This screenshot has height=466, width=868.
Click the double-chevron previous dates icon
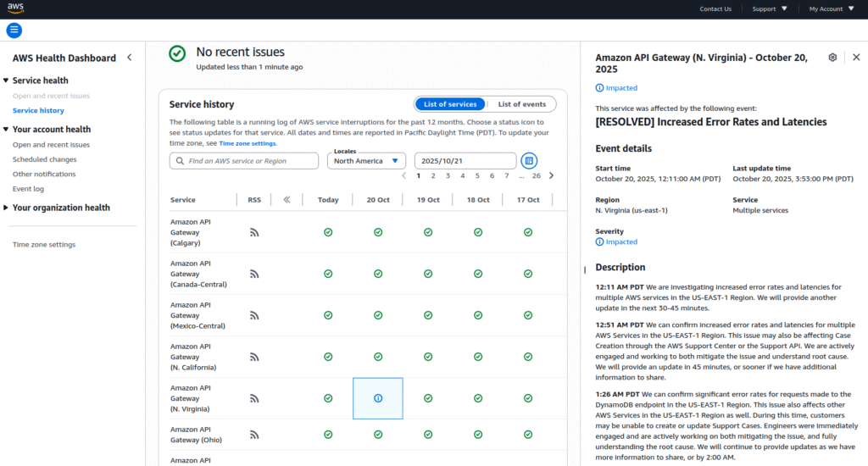pyautogui.click(x=287, y=200)
